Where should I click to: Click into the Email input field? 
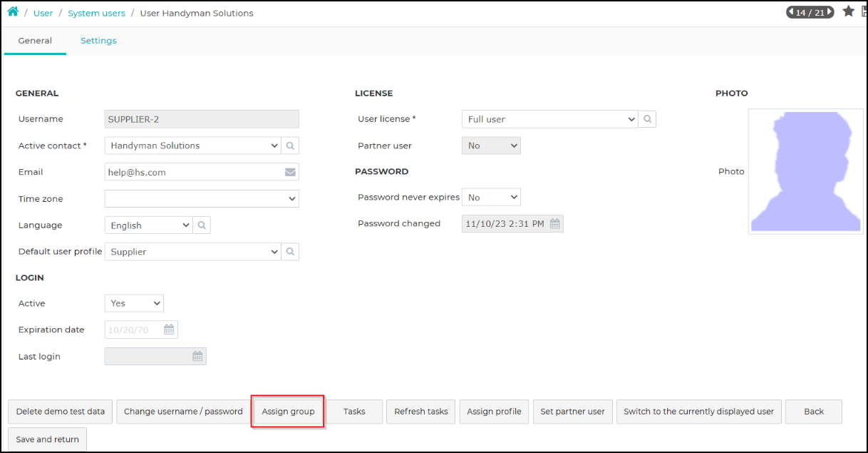(194, 172)
